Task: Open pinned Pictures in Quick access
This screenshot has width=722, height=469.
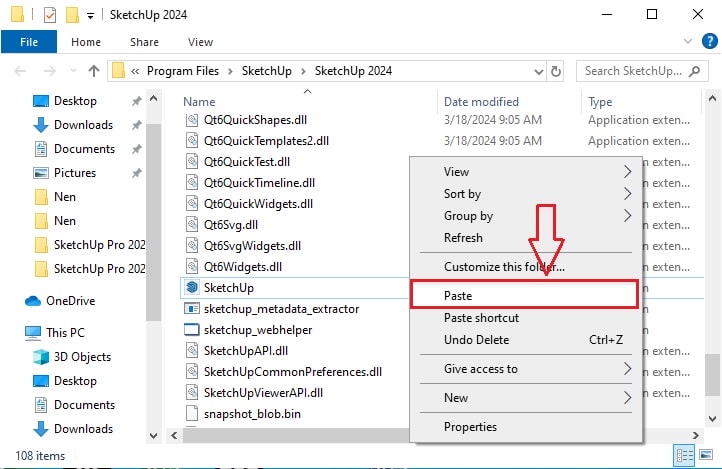Action: click(75, 173)
